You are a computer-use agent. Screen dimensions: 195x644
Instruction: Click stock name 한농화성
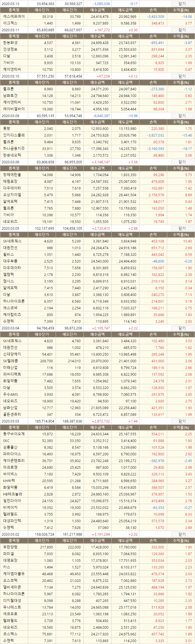click(10, 43)
